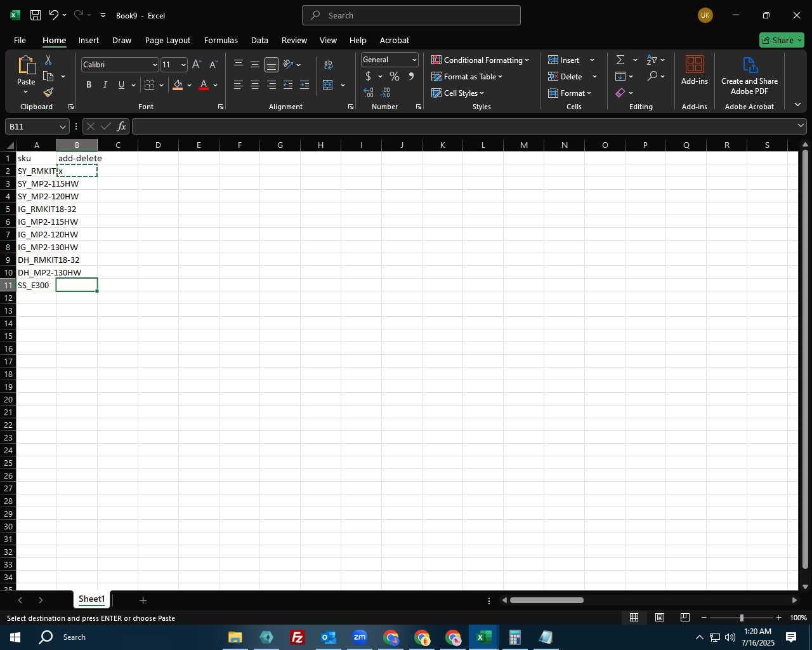This screenshot has width=812, height=650.
Task: Toggle Italic formatting
Action: pos(105,85)
